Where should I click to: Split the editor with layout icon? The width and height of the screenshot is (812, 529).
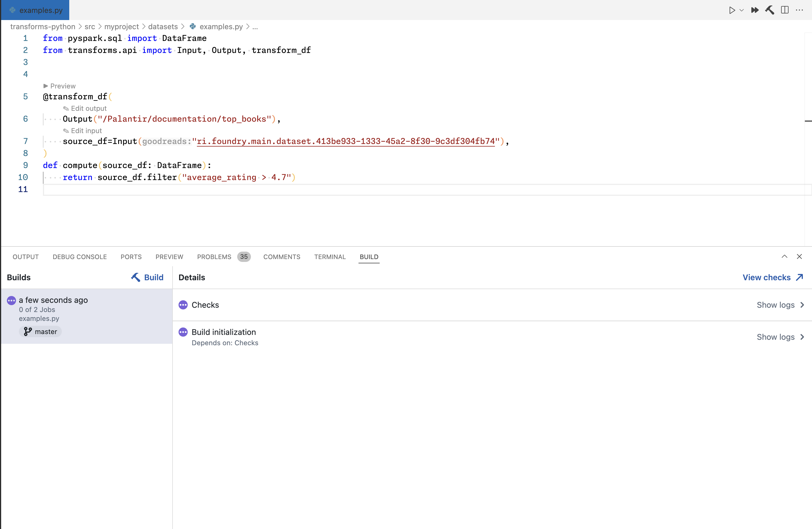coord(785,10)
